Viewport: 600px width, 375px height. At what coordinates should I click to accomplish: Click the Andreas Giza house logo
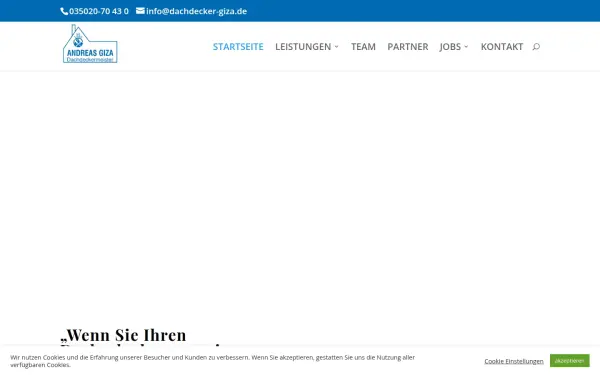90,44
